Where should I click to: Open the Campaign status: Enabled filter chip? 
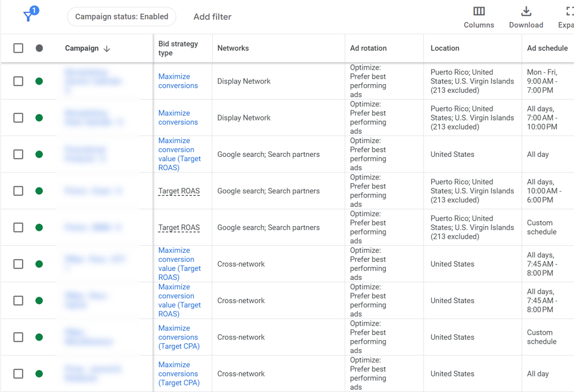(x=122, y=17)
